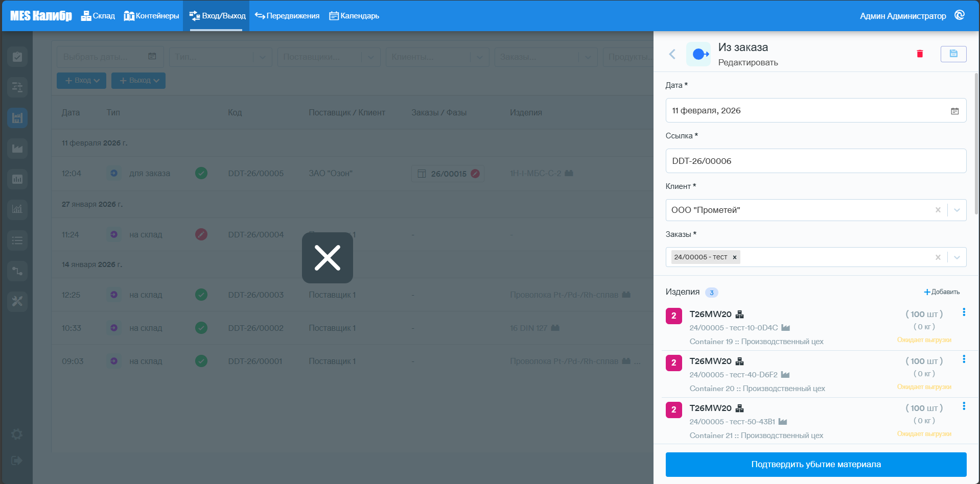
Task: Expand the Поставщики filter dropdown
Action: click(370, 57)
